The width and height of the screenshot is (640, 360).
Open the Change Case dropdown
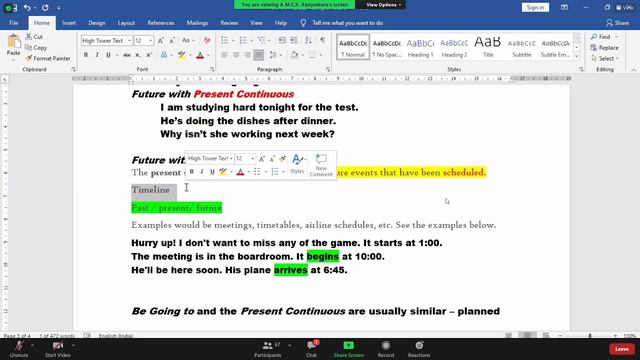point(188,40)
